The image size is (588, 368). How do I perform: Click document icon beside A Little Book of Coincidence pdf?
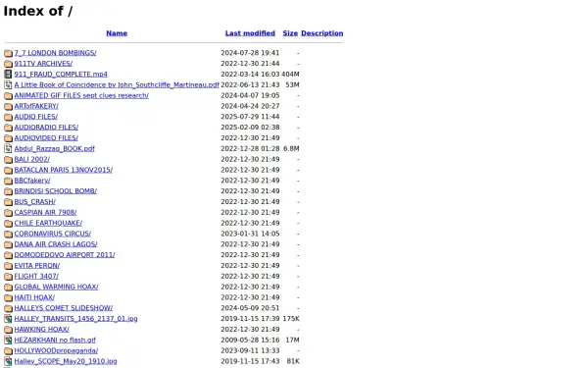click(x=8, y=84)
